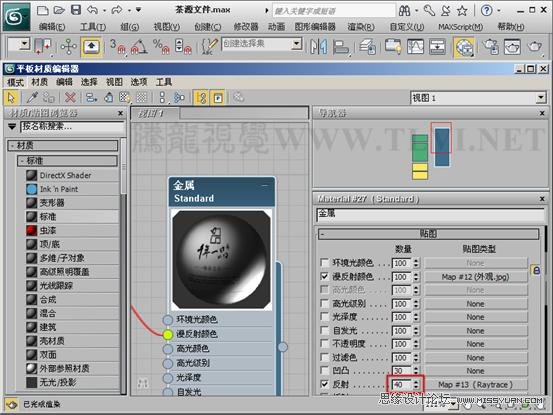Click None button for 高光级别 map
Viewport: 553px width, 415px height.
point(475,304)
